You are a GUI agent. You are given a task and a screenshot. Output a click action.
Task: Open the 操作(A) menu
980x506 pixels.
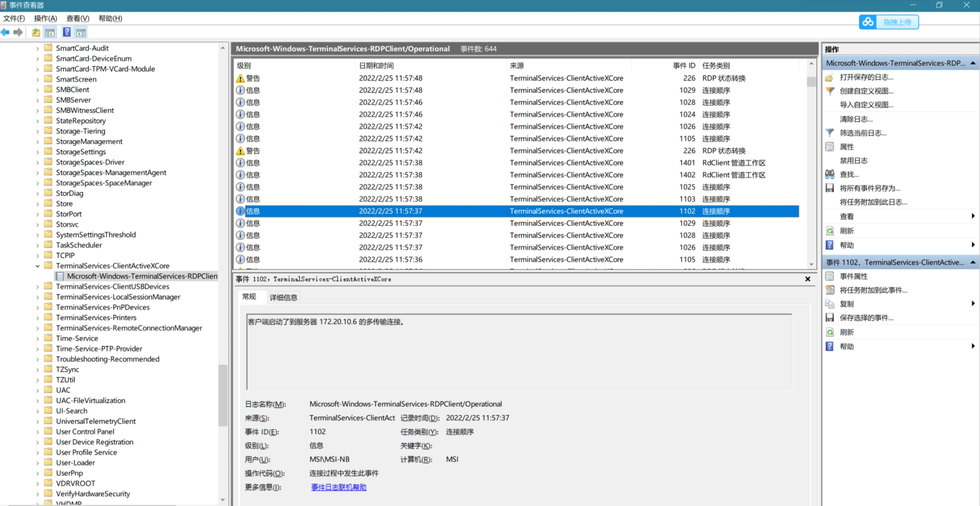click(45, 19)
